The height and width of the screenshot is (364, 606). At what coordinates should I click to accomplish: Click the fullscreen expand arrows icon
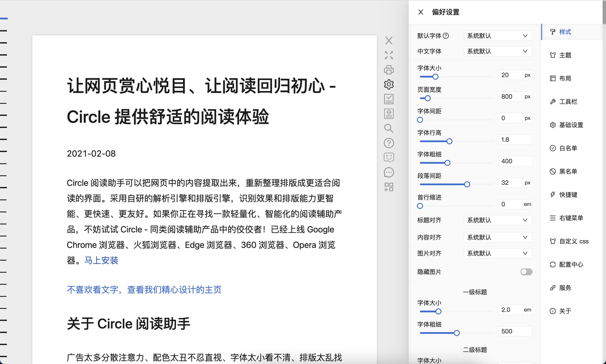(389, 55)
